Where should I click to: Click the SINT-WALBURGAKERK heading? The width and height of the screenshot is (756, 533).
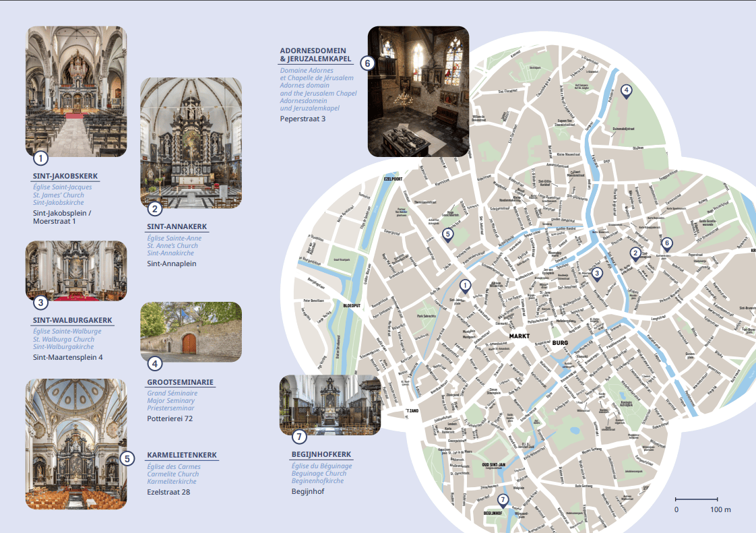tap(72, 320)
